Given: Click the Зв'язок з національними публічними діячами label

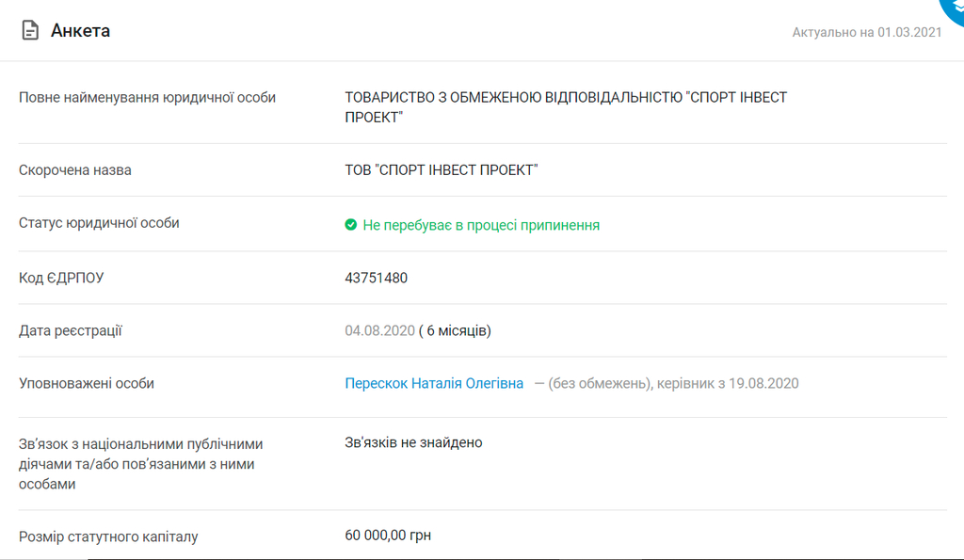Looking at the screenshot, I should 141,464.
